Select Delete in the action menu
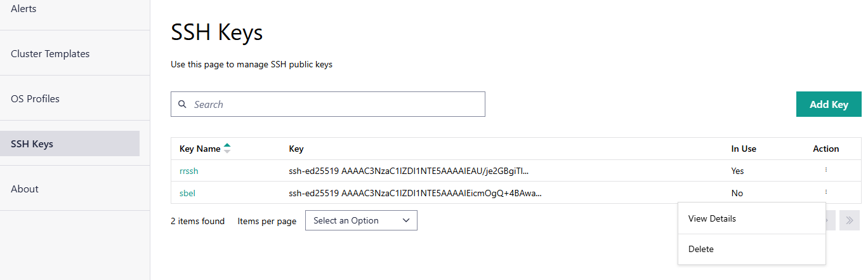This screenshot has width=868, height=280. [701, 249]
